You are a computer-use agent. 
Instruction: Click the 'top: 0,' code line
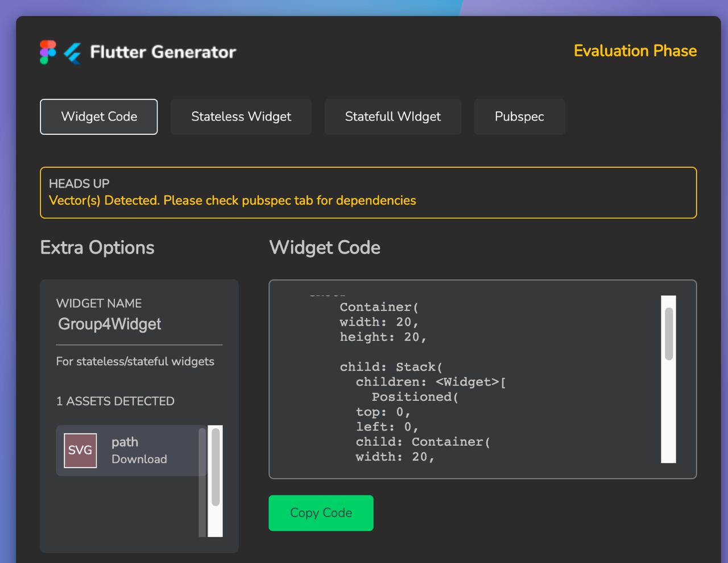click(383, 412)
